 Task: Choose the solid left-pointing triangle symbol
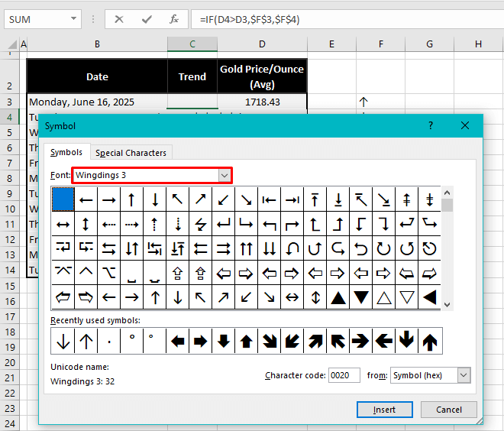pyautogui.click(x=430, y=297)
